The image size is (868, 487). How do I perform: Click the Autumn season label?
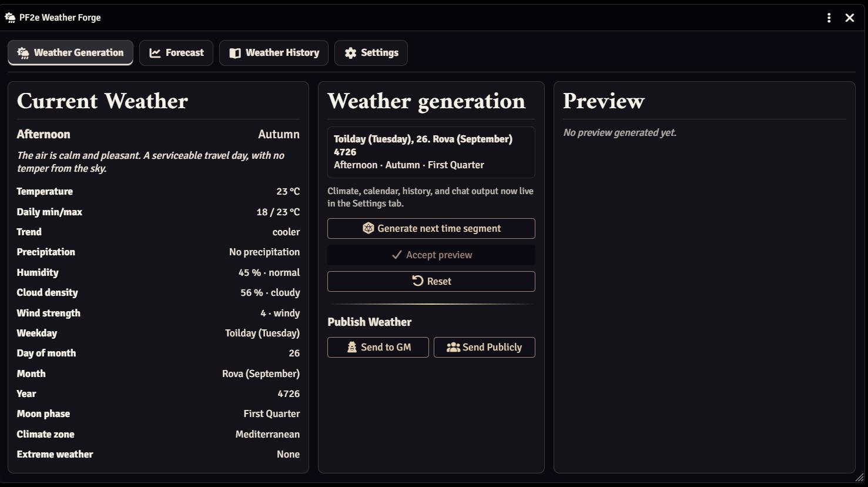pos(279,135)
